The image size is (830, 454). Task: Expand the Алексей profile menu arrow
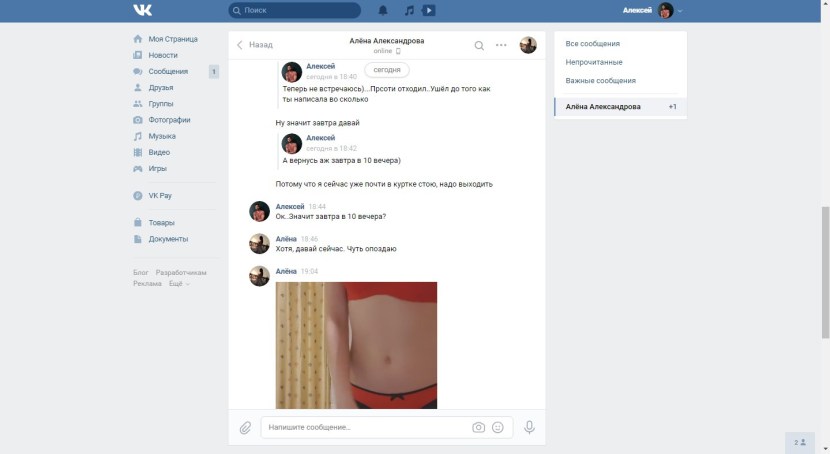[x=680, y=12]
